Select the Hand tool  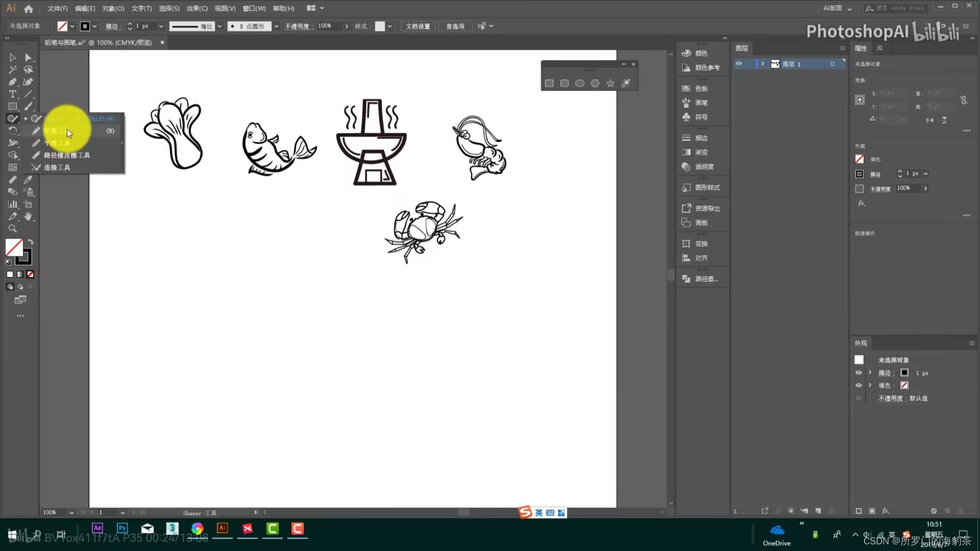tap(28, 217)
